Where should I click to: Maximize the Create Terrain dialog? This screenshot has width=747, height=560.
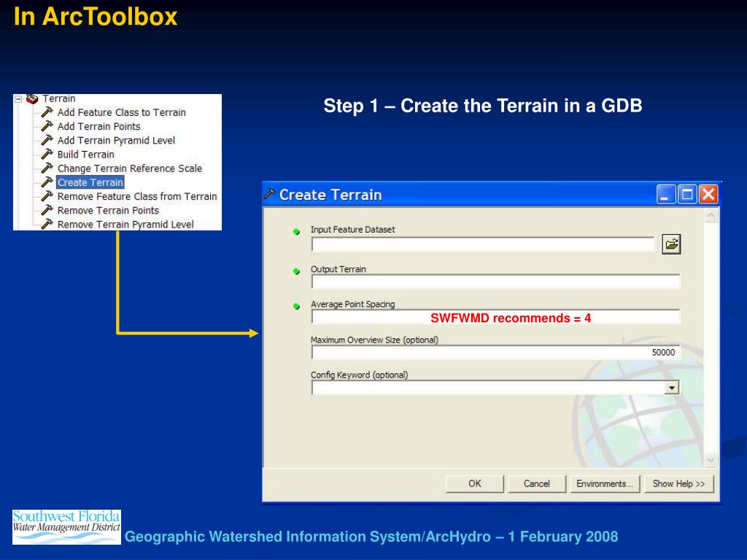click(x=687, y=194)
